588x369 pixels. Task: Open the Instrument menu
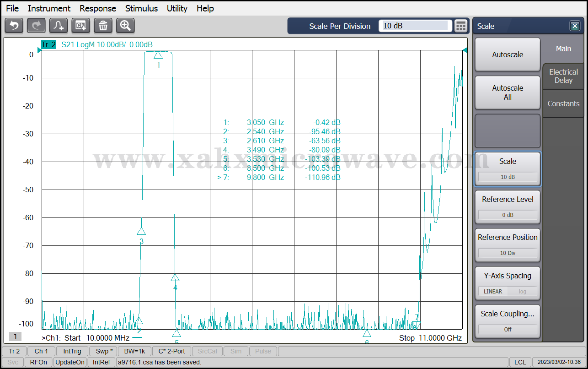pos(49,8)
